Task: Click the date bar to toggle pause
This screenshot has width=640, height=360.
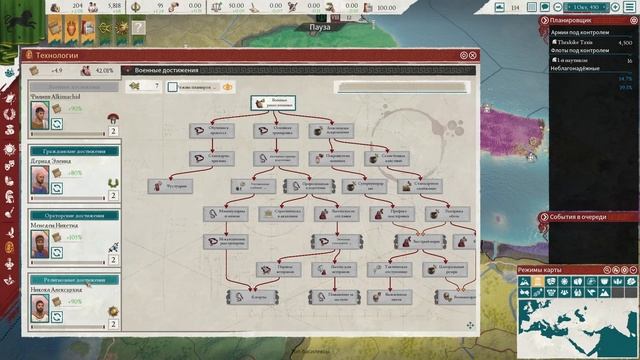Action: (586, 7)
